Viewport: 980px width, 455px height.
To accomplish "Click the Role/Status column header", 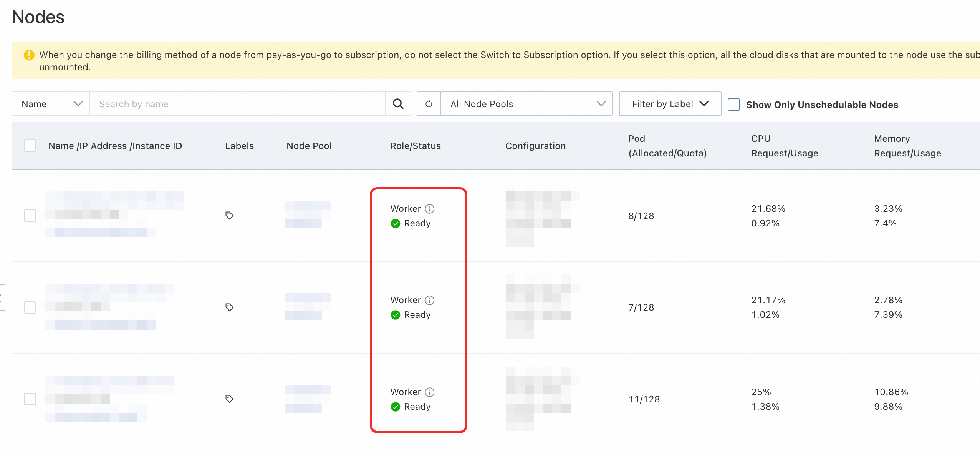I will pyautogui.click(x=415, y=146).
